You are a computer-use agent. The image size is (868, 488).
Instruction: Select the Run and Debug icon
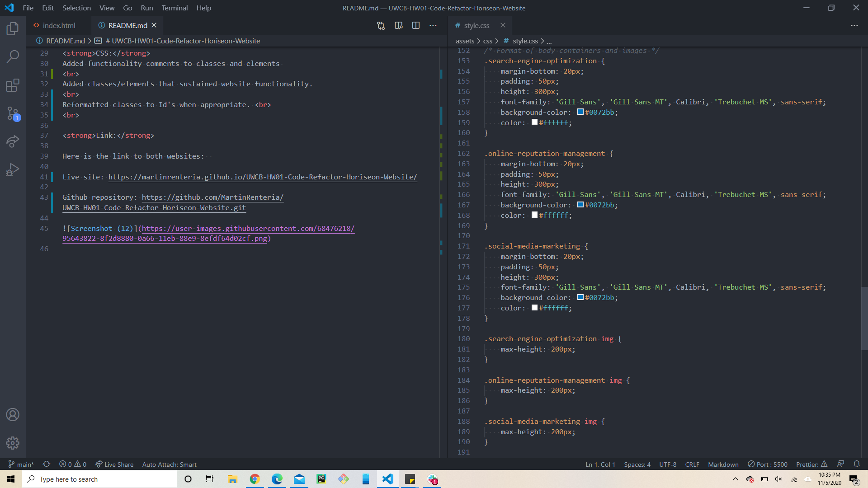click(x=13, y=169)
